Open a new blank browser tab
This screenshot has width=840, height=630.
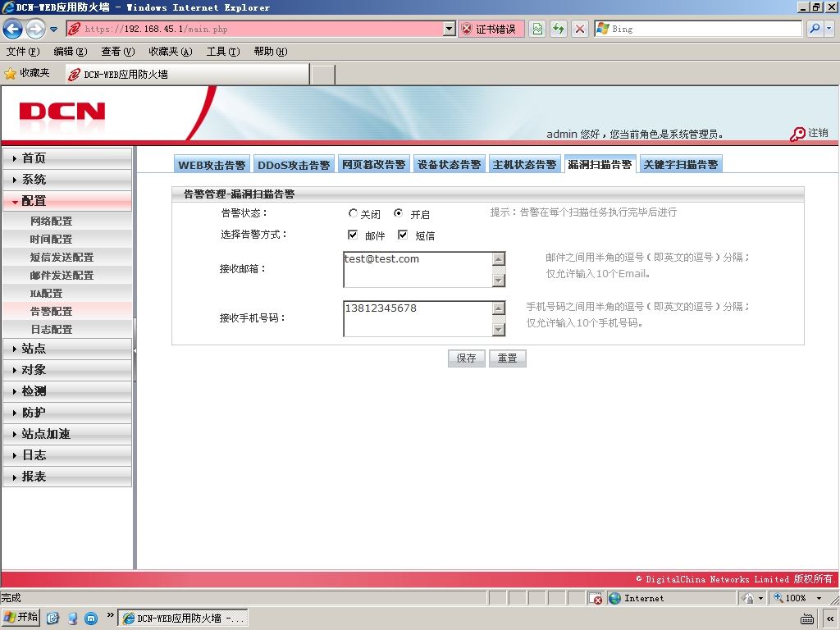click(x=323, y=75)
